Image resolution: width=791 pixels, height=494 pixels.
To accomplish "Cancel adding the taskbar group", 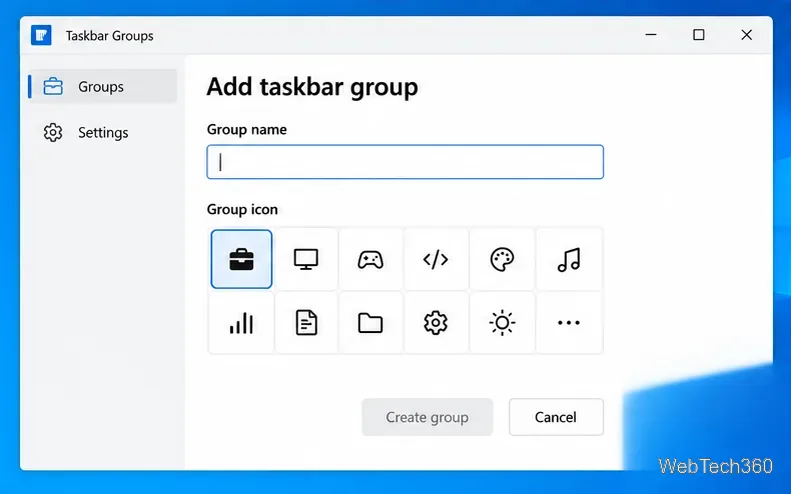I will (x=556, y=417).
